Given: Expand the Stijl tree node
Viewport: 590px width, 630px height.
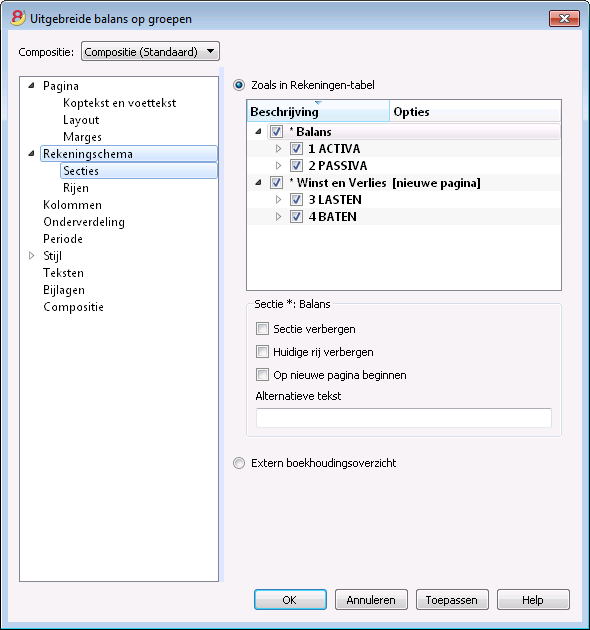Looking at the screenshot, I should pyautogui.click(x=31, y=256).
